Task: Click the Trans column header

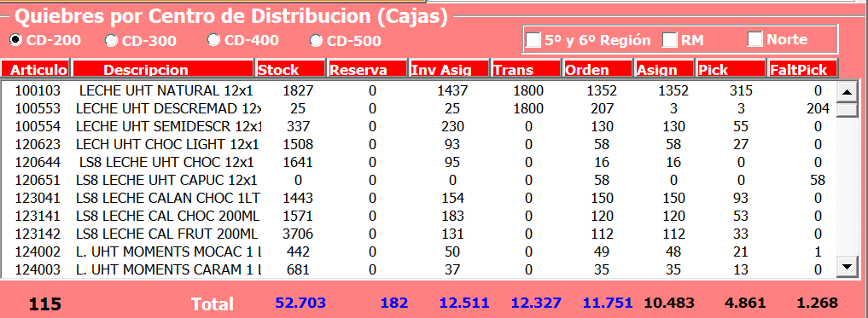Action: [x=526, y=68]
